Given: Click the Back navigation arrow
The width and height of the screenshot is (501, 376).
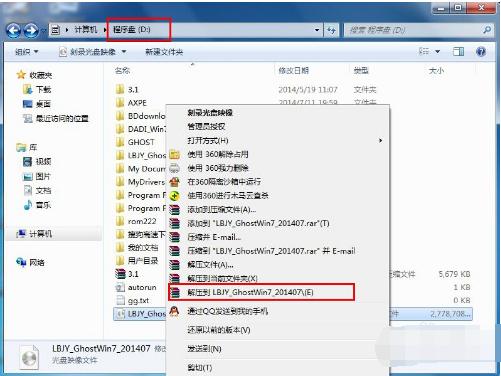Looking at the screenshot, I should point(14,30).
